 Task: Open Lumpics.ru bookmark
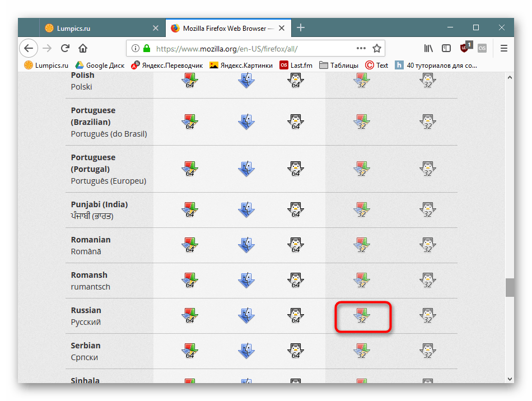click(x=46, y=65)
